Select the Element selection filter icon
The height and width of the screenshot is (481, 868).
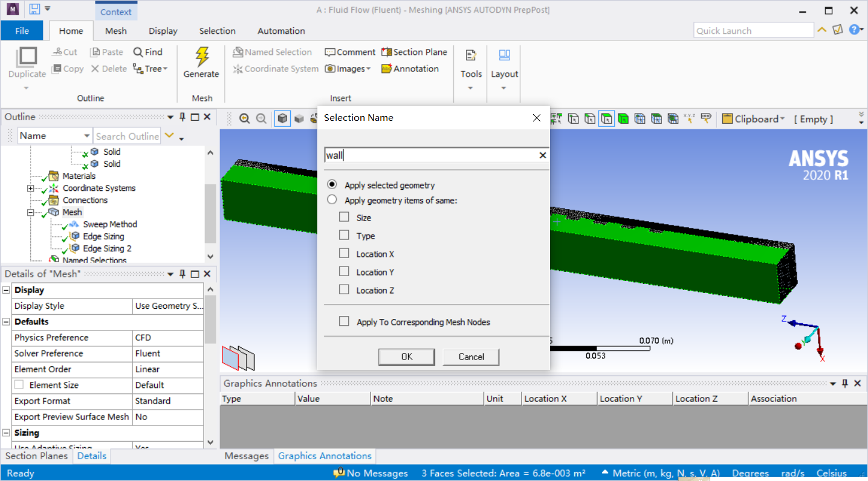point(673,119)
